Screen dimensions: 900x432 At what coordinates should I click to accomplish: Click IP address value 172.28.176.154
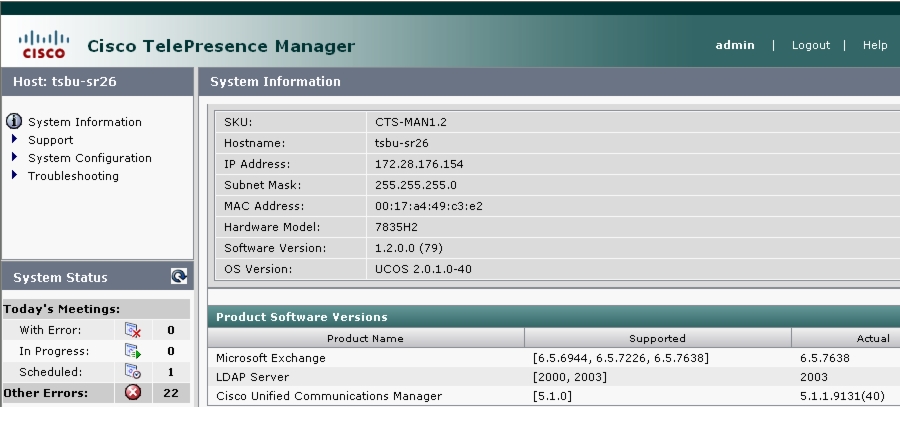tap(419, 164)
